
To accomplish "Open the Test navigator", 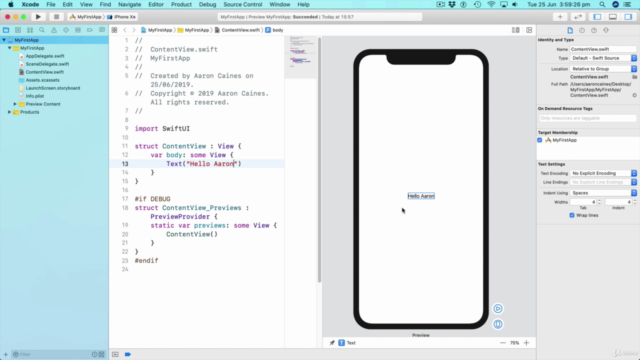I will (x=66, y=30).
